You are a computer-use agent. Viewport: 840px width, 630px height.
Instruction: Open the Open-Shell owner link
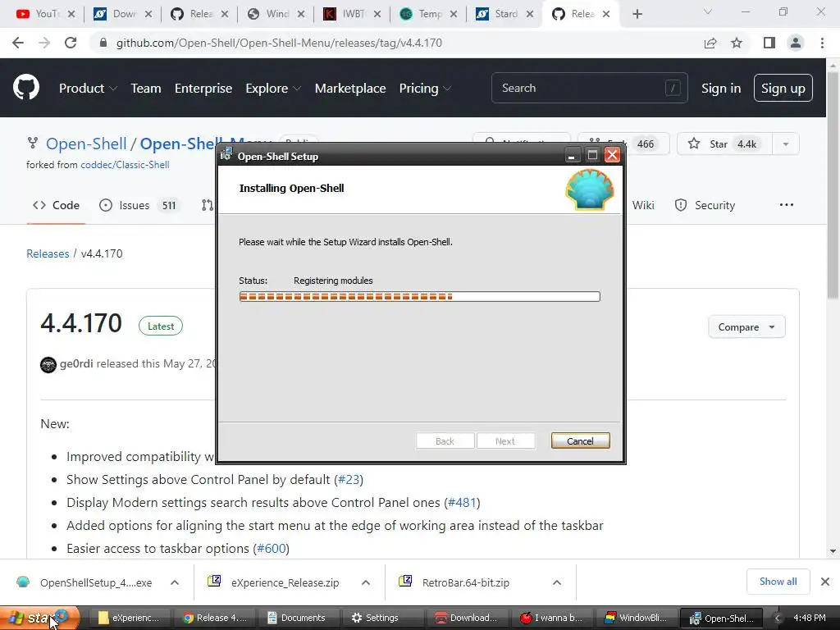click(x=85, y=144)
